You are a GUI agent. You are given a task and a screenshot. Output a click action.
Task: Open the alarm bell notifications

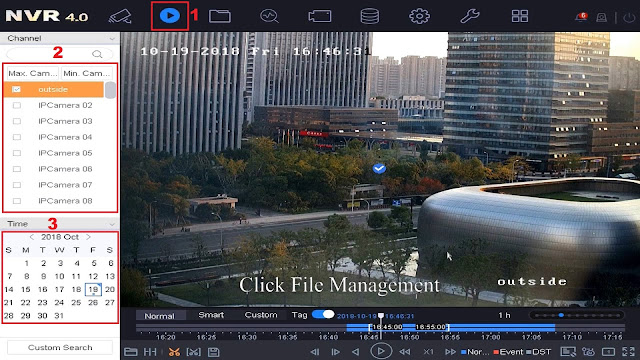581,17
